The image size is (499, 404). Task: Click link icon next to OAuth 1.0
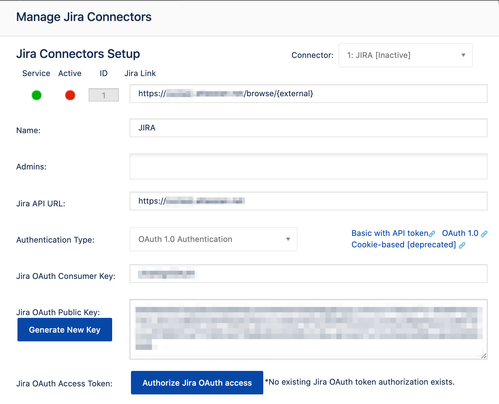[x=484, y=234]
